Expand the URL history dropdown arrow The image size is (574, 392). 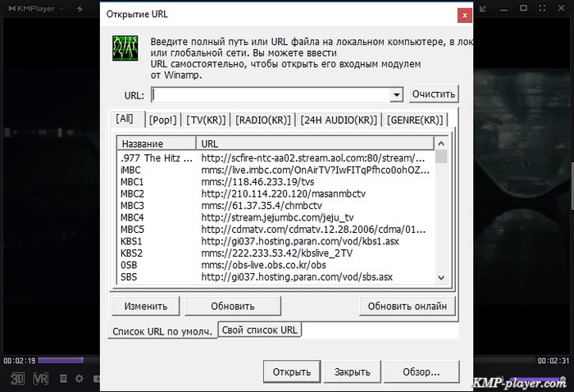(396, 95)
